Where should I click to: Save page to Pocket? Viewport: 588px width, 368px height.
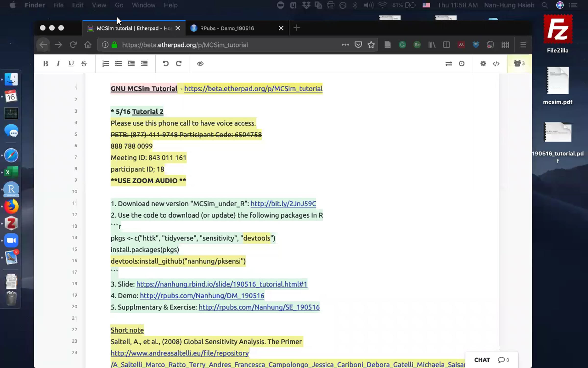358,45
